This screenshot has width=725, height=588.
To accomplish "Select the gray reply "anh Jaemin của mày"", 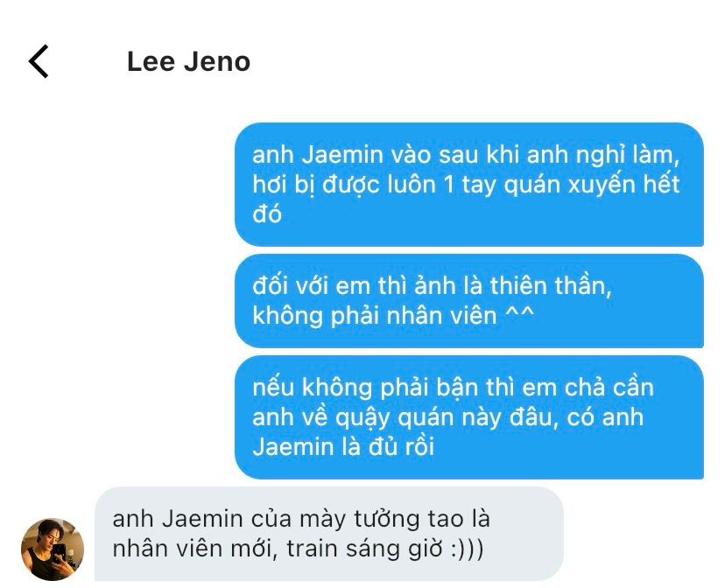I will tap(329, 534).
